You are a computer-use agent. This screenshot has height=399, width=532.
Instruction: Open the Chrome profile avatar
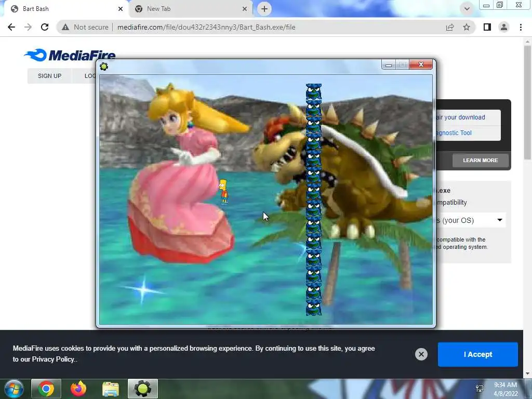504,27
